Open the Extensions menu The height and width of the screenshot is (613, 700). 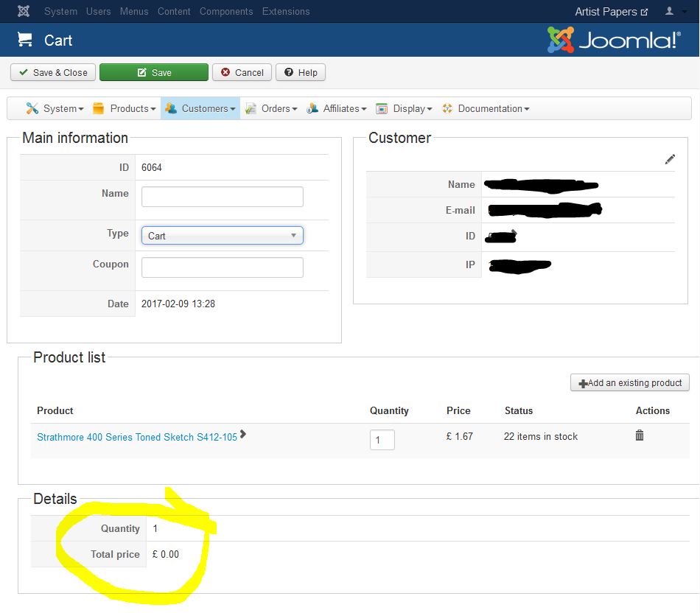286,11
